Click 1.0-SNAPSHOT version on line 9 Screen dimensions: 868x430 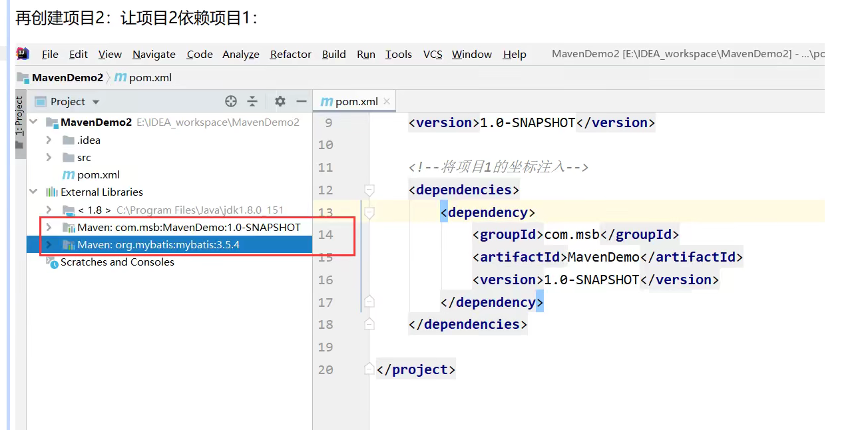(527, 123)
